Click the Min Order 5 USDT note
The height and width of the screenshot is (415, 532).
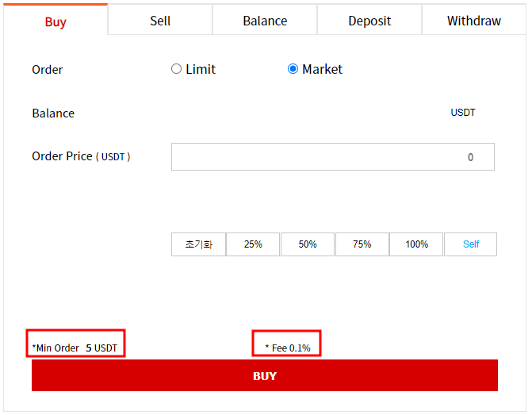click(75, 348)
